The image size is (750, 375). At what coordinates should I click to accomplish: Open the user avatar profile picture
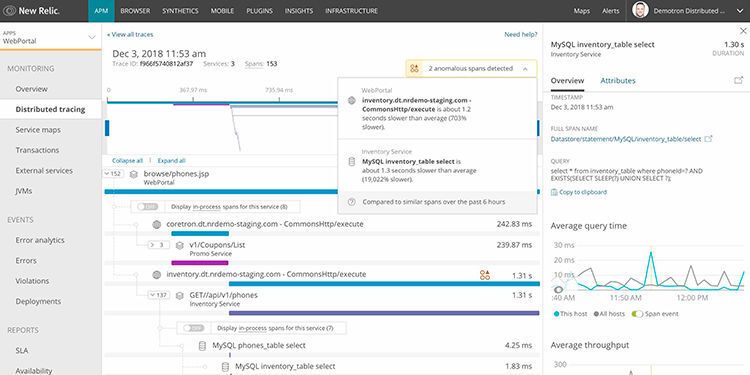point(640,11)
